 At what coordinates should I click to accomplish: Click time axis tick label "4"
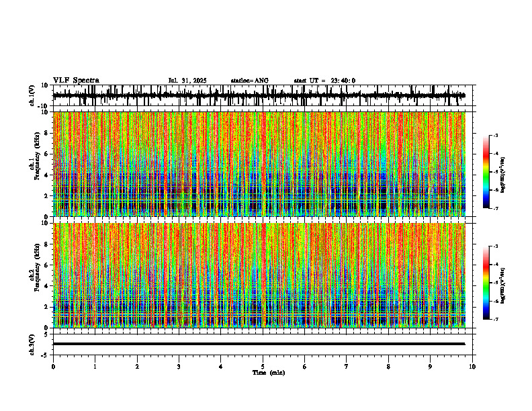click(221, 367)
